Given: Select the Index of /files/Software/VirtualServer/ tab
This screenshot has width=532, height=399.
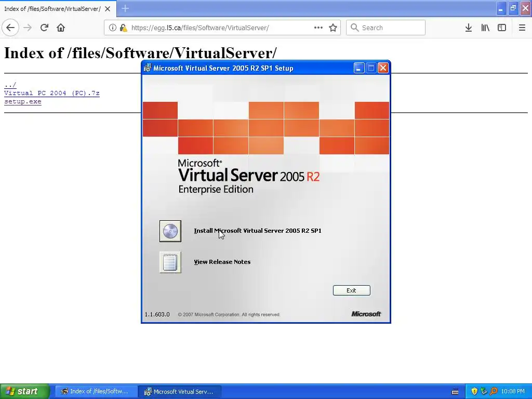Looking at the screenshot, I should tap(52, 9).
